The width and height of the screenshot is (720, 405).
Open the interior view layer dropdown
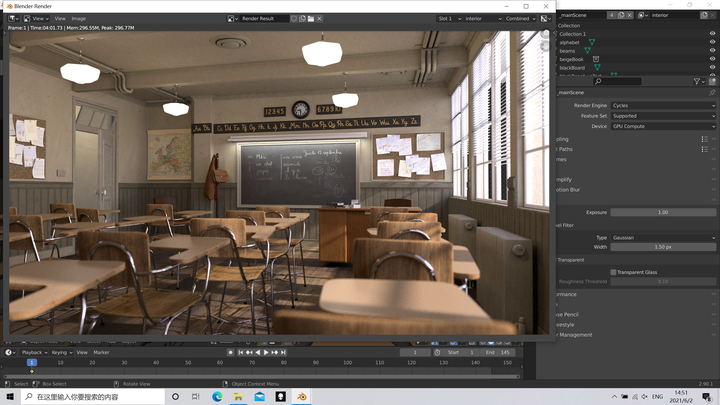(483, 19)
